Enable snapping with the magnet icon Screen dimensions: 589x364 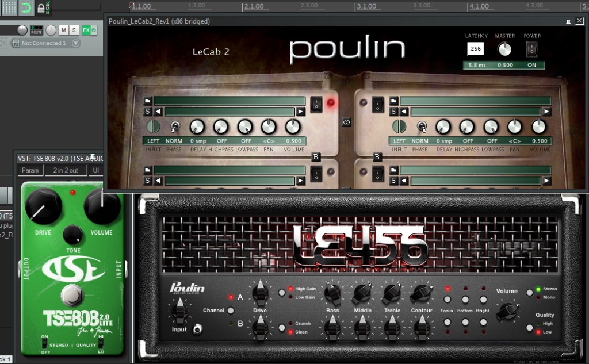click(x=26, y=7)
